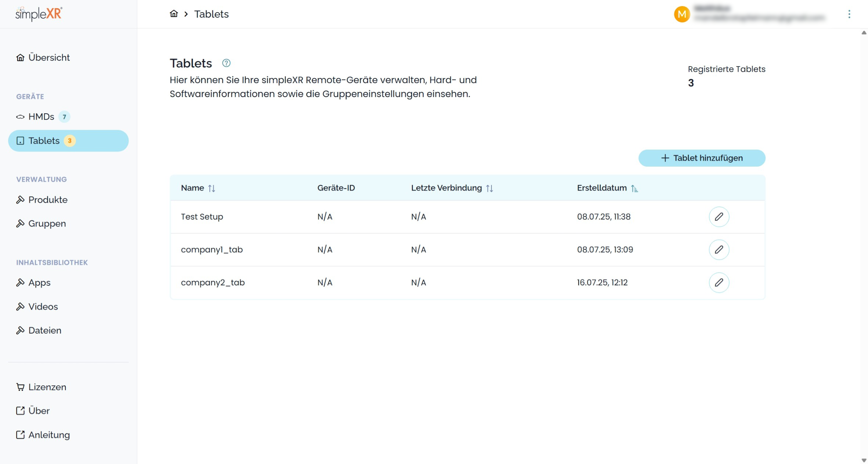Click pencil icon for company2_tab
Viewport: 868px width, 464px height.
718,283
